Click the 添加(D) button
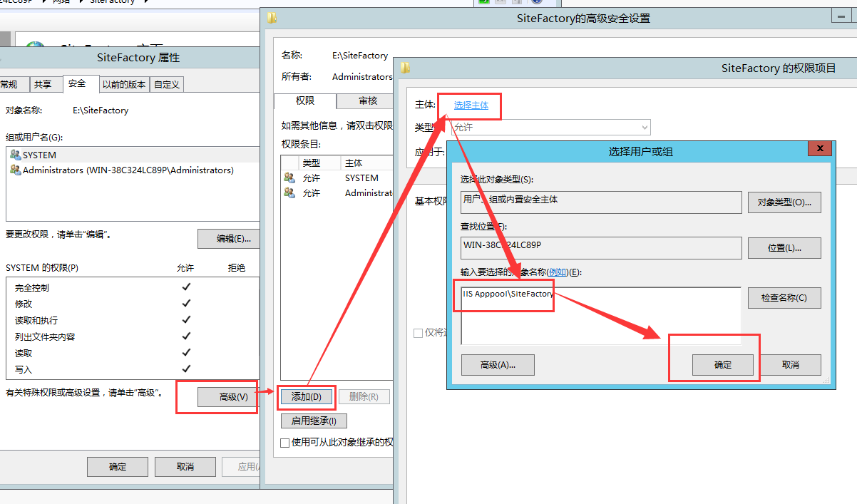Image resolution: width=857 pixels, height=504 pixels. (307, 396)
